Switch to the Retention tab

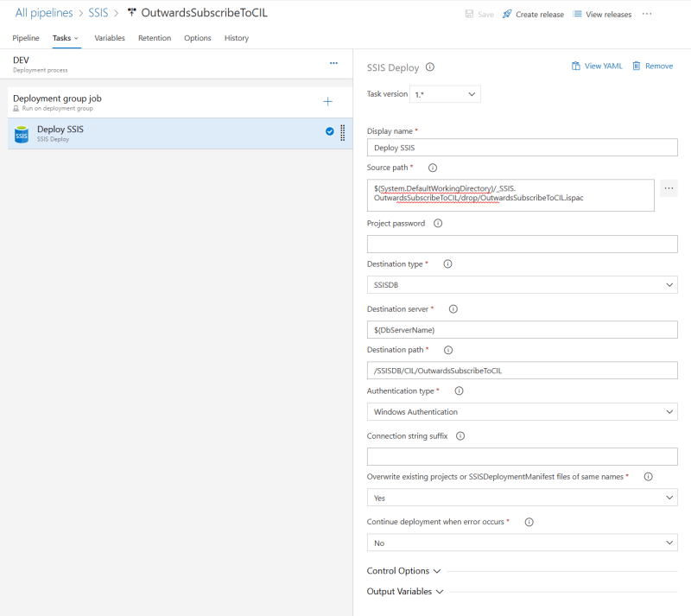(x=155, y=38)
